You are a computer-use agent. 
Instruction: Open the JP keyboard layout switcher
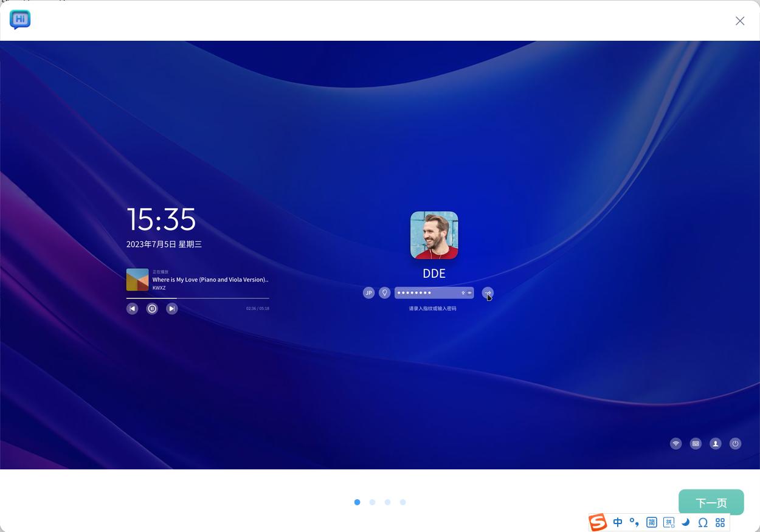[368, 293]
